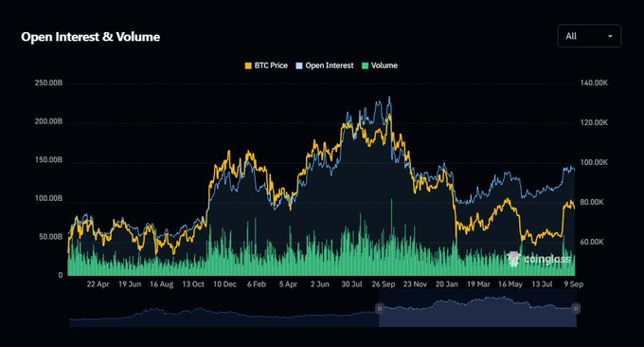The height and width of the screenshot is (347, 644).
Task: Toggle the Volume legend series
Action: [x=380, y=65]
